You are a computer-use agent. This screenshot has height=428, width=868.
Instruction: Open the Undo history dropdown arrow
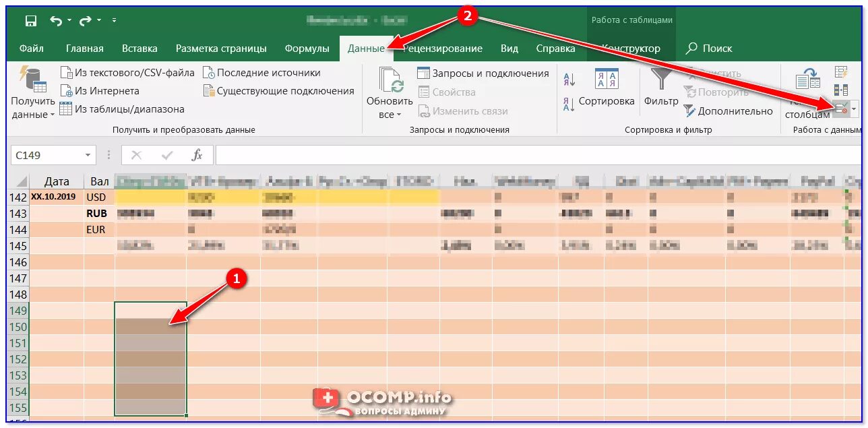(x=69, y=22)
